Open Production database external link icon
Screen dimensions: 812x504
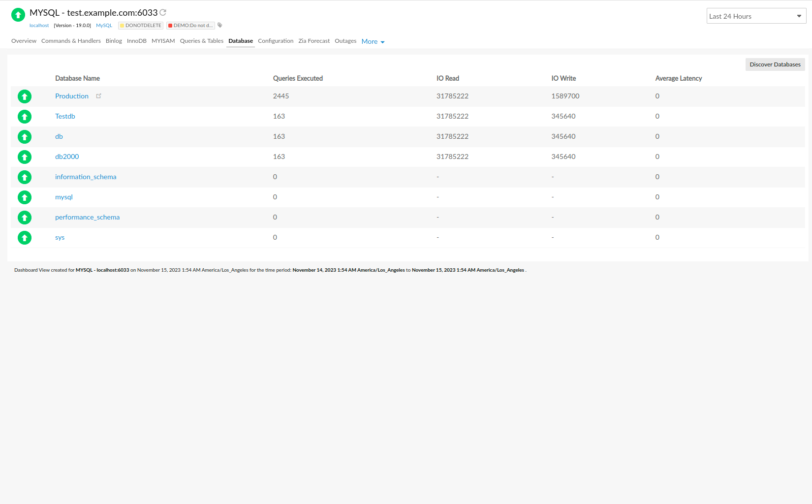pos(98,96)
